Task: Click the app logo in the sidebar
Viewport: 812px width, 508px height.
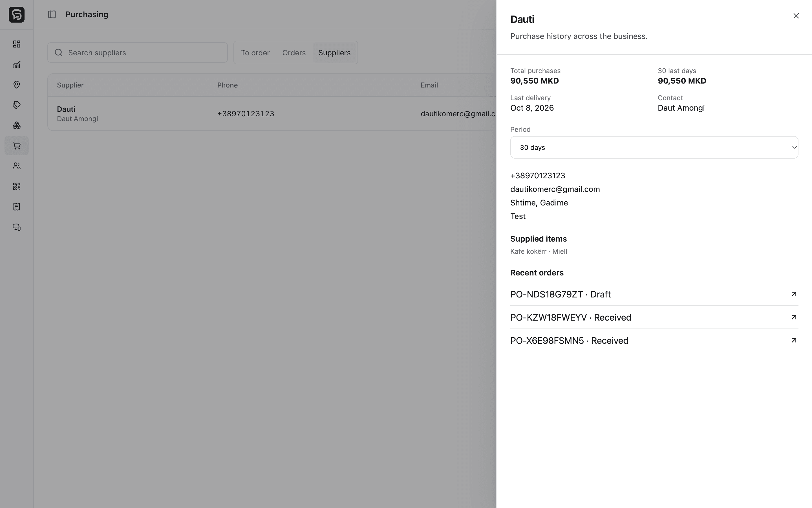Action: (16, 14)
